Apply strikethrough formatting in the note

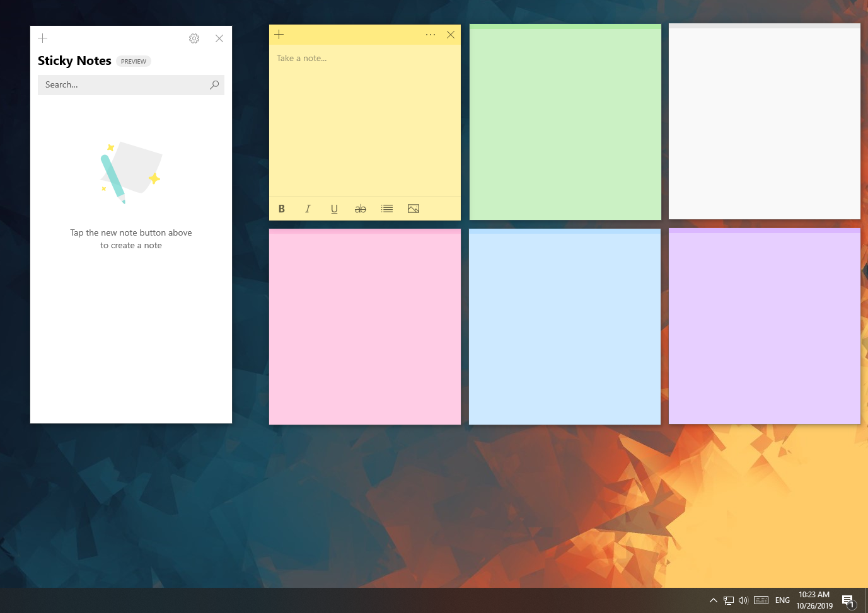pyautogui.click(x=361, y=209)
